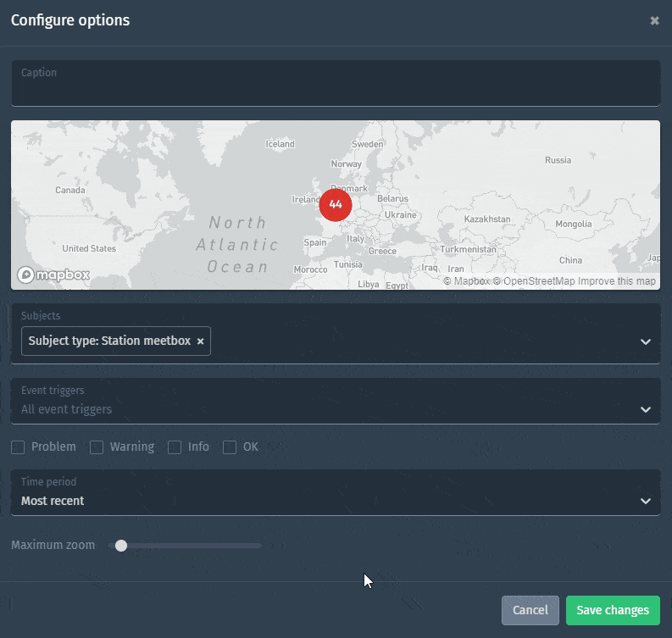Click the Maximum zoom slider handle

[x=121, y=546]
